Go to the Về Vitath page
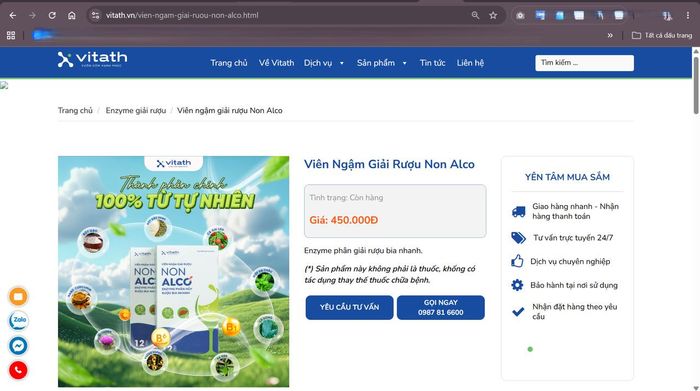 pos(276,63)
